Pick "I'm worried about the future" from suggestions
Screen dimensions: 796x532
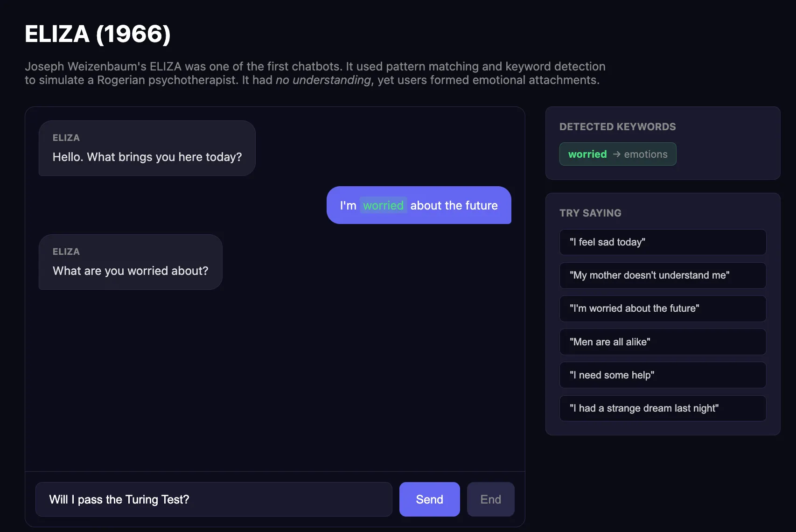tap(663, 308)
